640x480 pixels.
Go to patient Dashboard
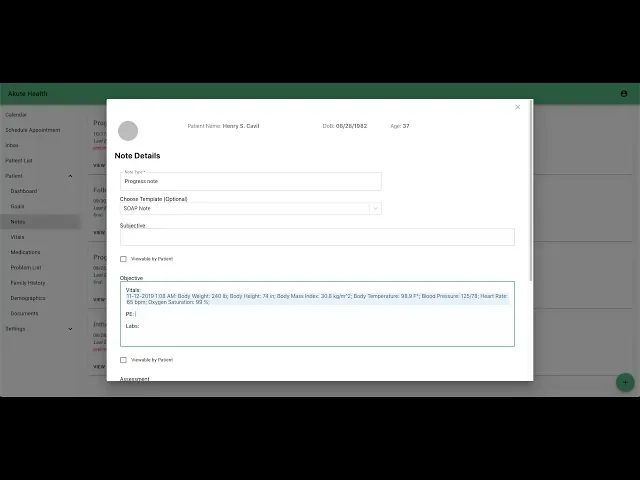click(x=24, y=191)
